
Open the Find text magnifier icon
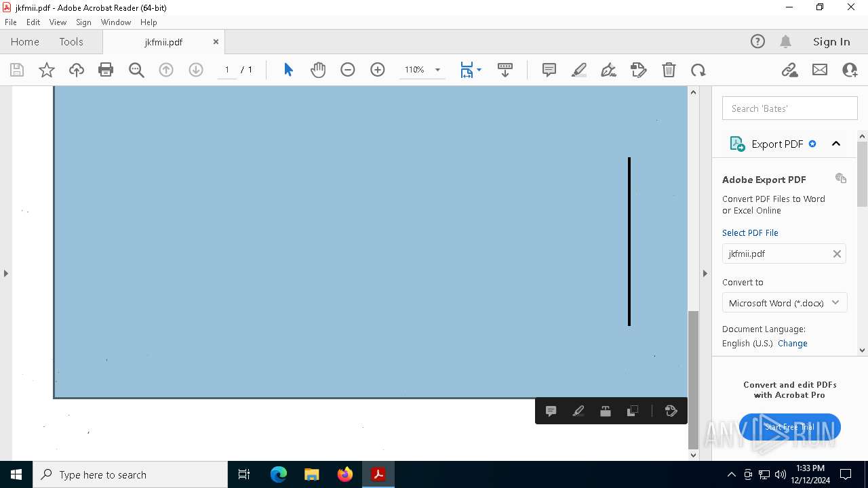pos(136,70)
